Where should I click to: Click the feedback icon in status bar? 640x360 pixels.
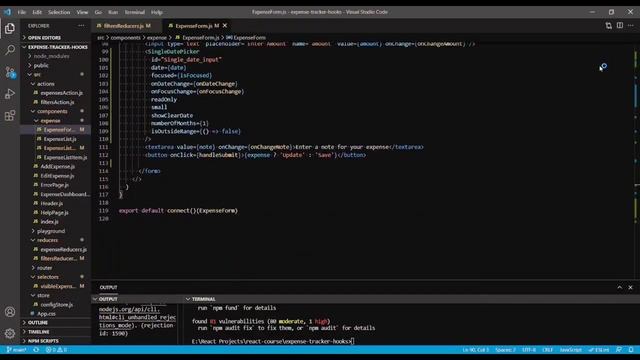click(619, 350)
